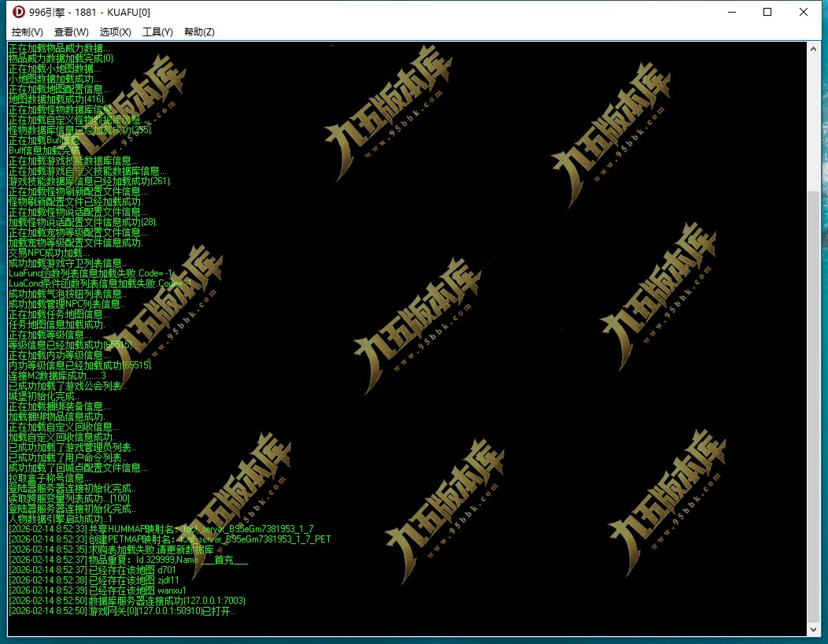Screen dimensions: 828x644
Task: Close the 996引擎 window
Action: (x=803, y=12)
